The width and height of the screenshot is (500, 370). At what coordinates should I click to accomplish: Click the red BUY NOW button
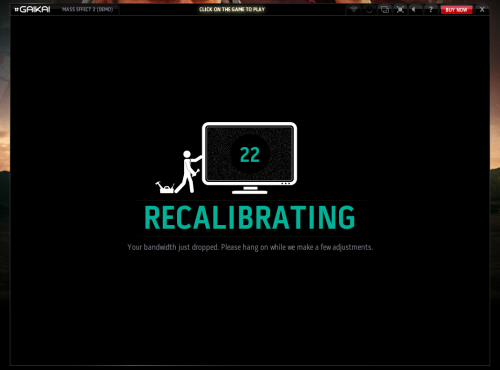click(x=456, y=10)
